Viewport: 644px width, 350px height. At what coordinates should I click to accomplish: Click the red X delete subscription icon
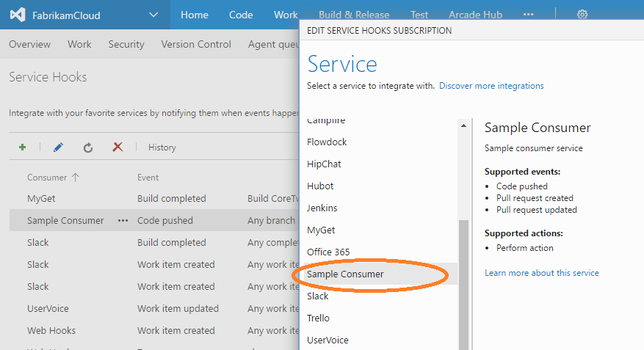point(117,147)
